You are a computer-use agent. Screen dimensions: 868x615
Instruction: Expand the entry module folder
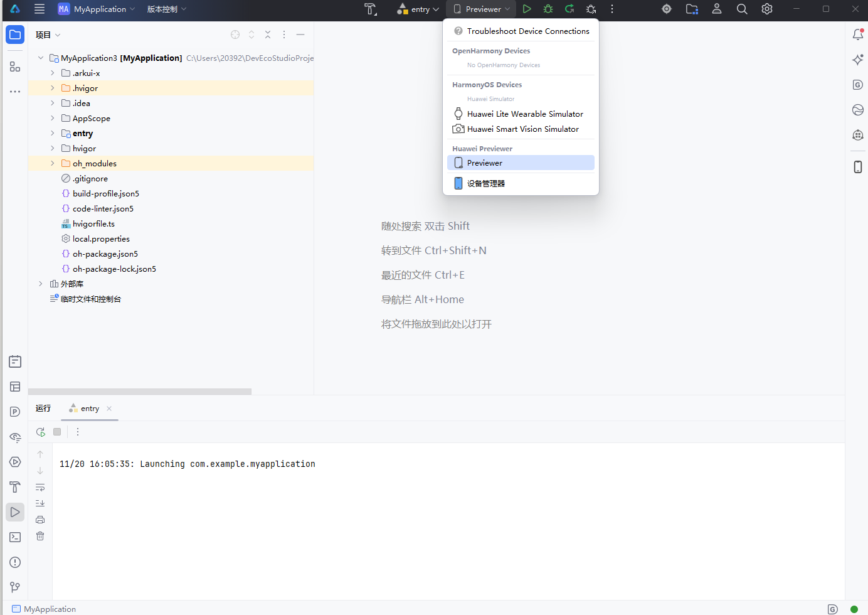tap(53, 133)
